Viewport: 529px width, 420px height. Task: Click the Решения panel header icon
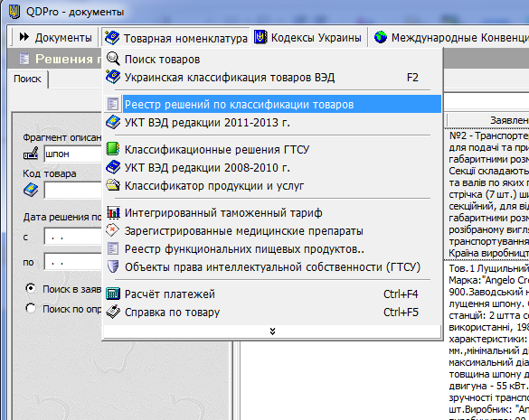24,59
